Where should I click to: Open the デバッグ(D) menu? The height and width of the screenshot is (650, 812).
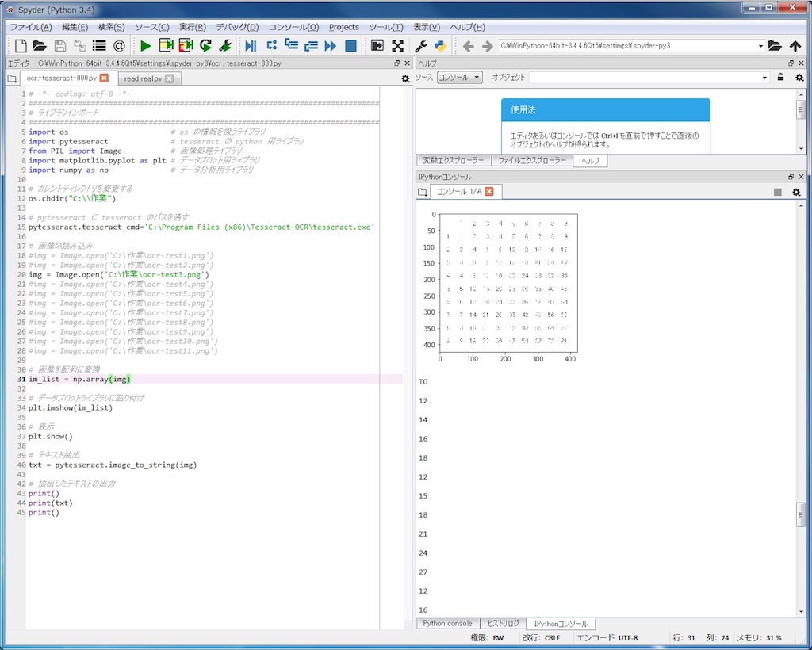237,27
